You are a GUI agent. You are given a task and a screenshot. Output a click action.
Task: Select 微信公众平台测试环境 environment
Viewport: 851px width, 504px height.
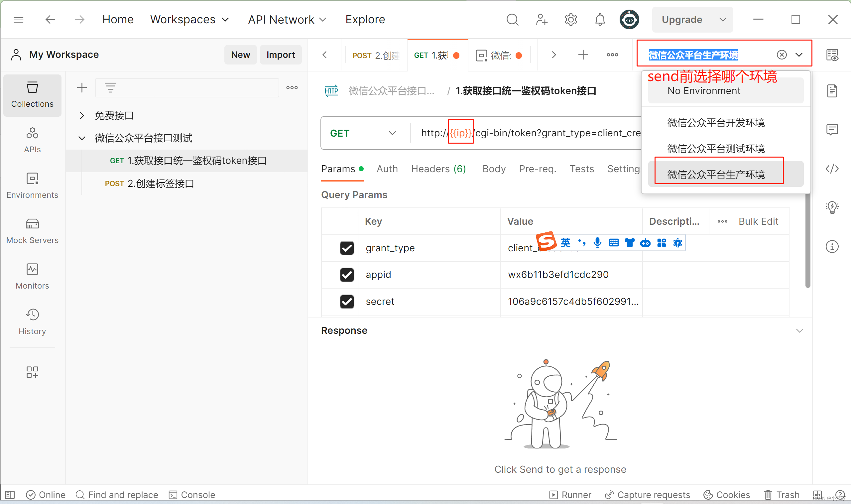726,148
